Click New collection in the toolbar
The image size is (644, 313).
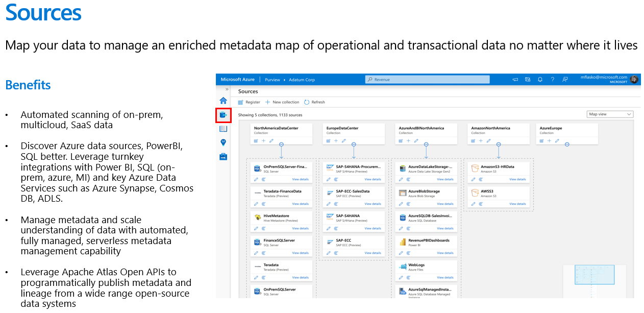[x=282, y=102]
